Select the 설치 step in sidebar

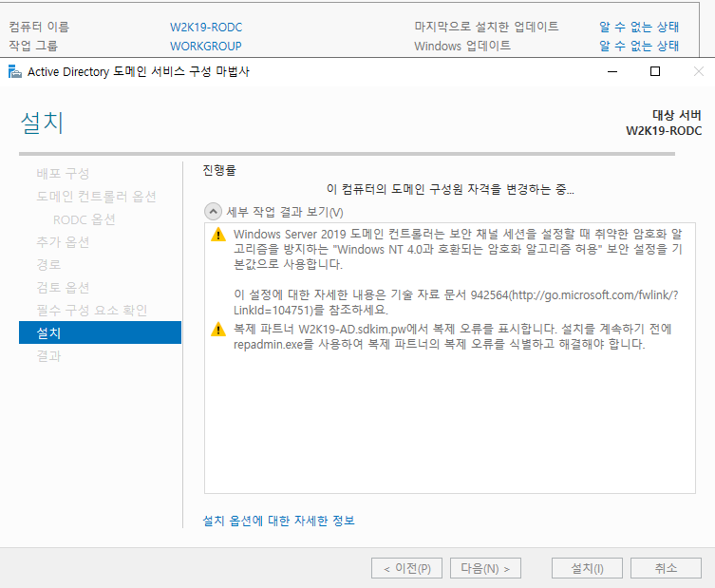tap(100, 332)
